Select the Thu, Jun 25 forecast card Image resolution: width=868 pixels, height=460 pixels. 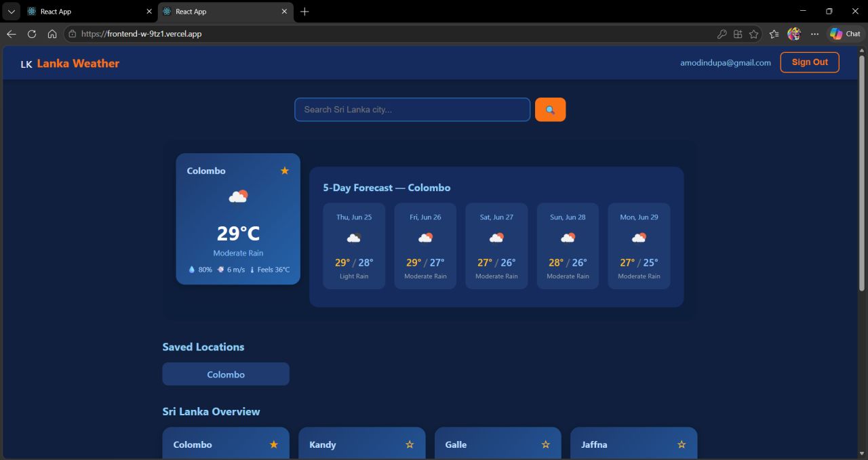[354, 246]
